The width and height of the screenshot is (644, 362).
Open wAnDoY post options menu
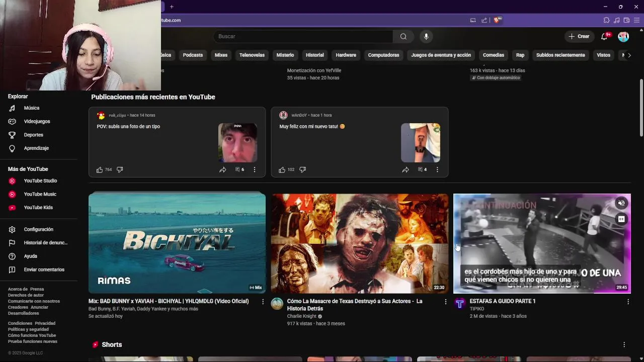tap(437, 169)
